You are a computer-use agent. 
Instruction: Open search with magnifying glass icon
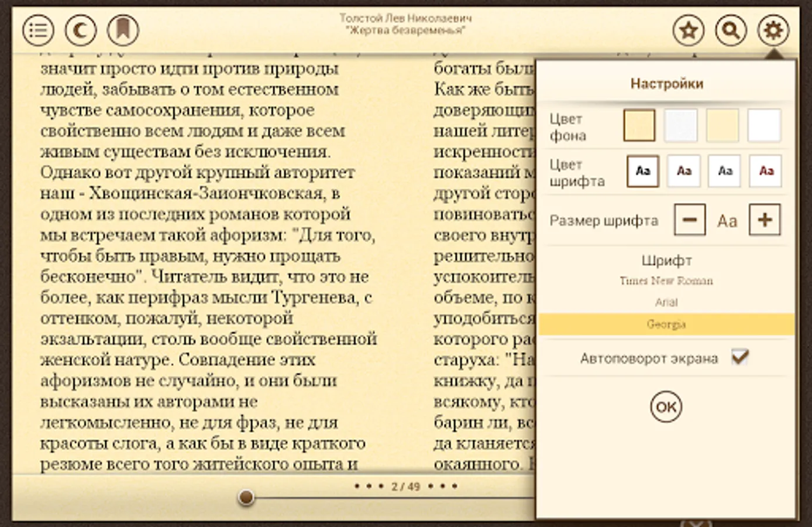coord(731,30)
